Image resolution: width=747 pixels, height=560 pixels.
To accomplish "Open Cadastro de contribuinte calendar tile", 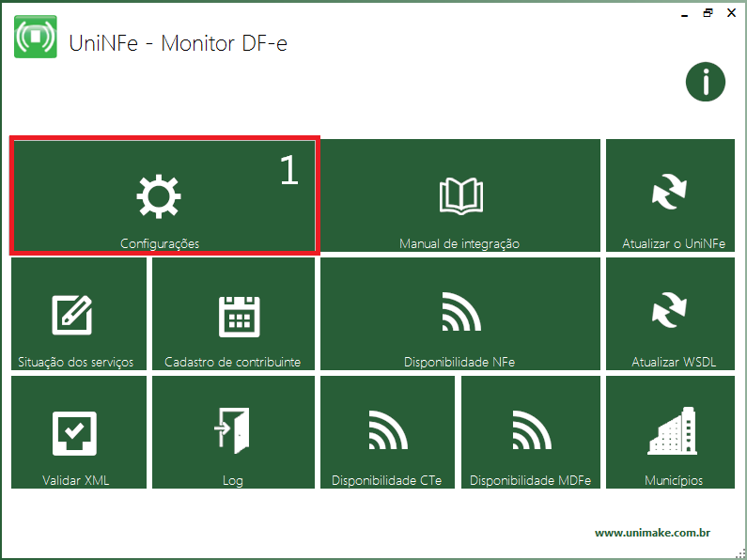I will point(233,313).
